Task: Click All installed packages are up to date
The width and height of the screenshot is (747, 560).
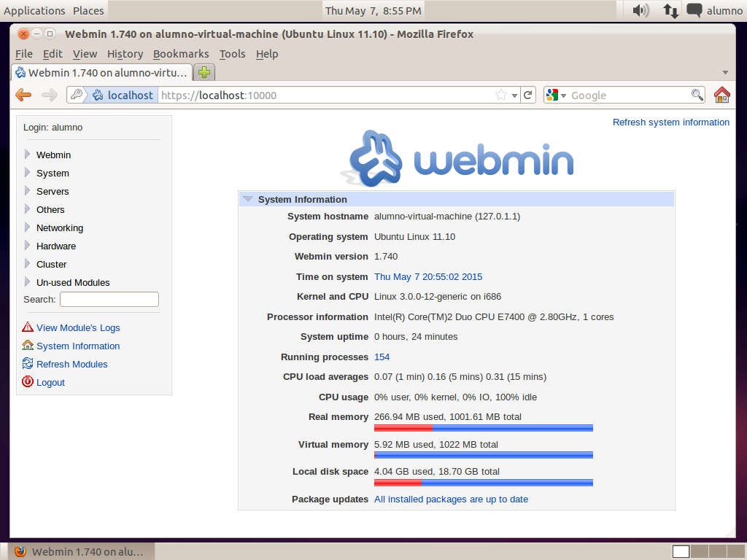Action: point(451,499)
